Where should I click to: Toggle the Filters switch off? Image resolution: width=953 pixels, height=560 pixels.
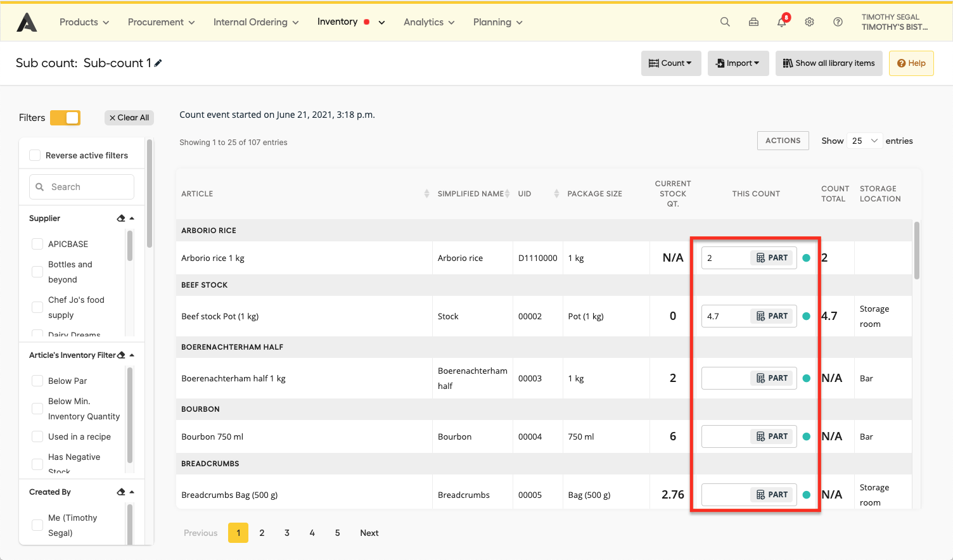tap(65, 118)
